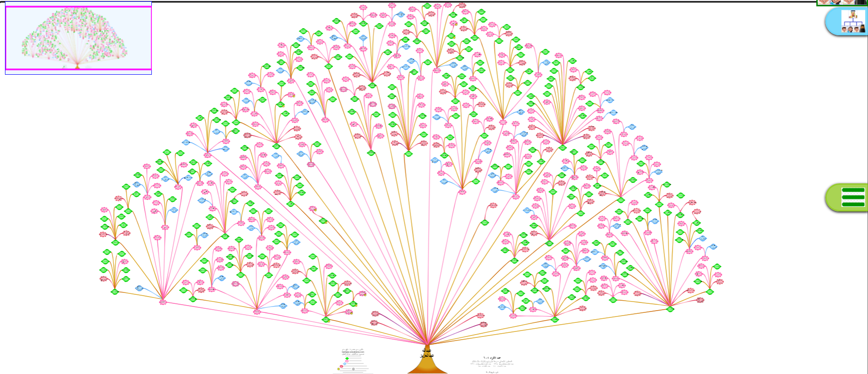Select the leftmost bottom green diamond node

pos(115,292)
